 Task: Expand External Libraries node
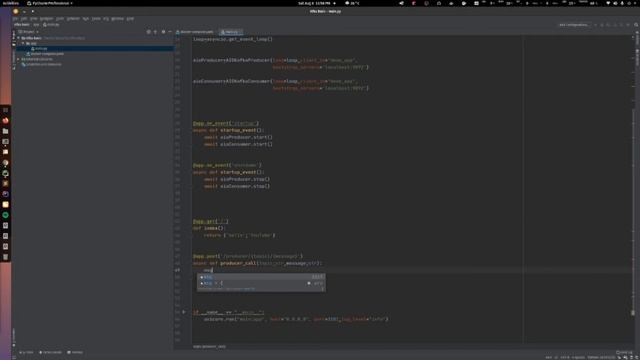[x=18, y=59]
